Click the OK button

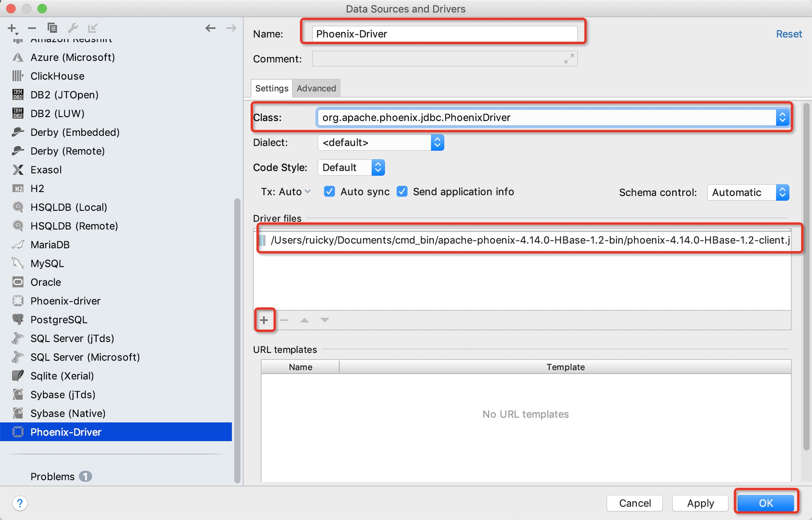[x=766, y=503]
